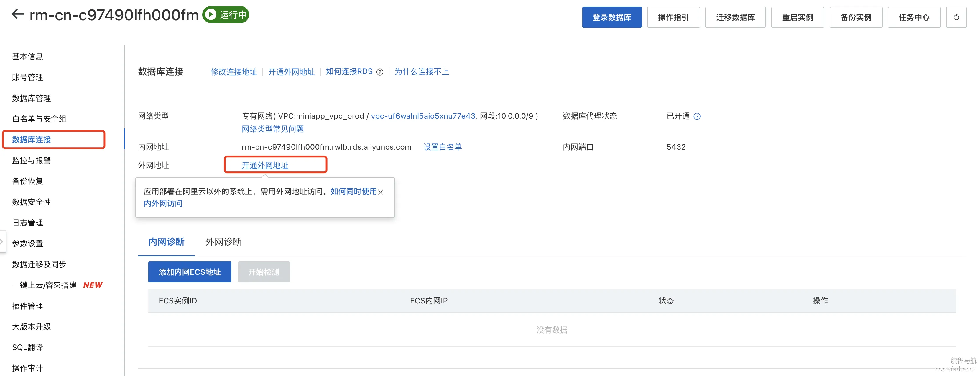Open 参数设置 in sidebar

click(x=27, y=243)
